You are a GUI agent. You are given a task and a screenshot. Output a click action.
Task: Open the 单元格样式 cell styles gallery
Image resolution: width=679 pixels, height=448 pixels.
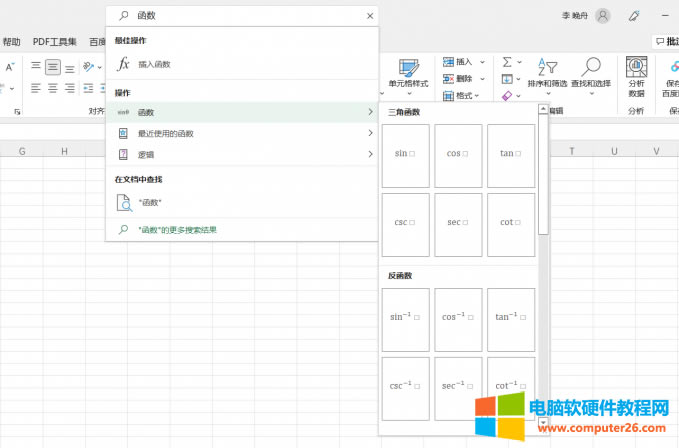pos(408,74)
